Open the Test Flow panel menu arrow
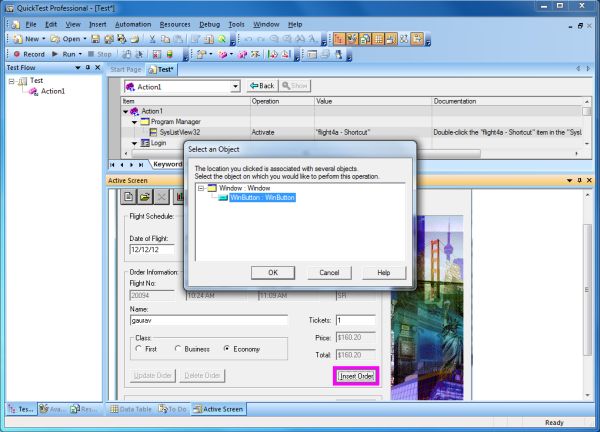 point(78,68)
